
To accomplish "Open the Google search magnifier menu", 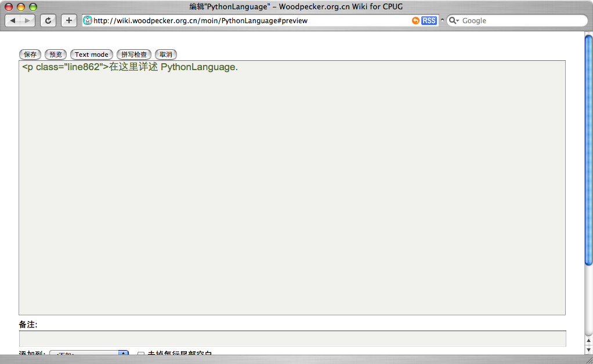I will pos(454,20).
